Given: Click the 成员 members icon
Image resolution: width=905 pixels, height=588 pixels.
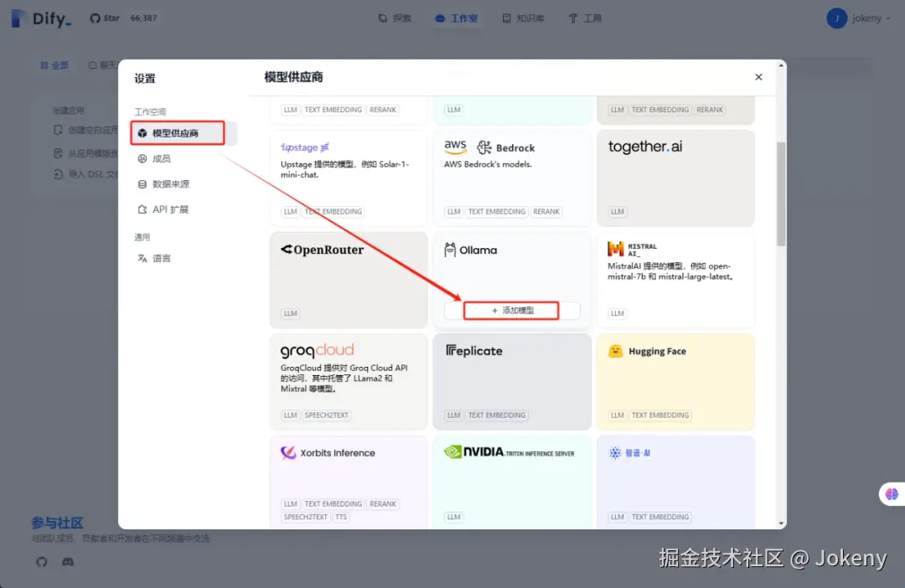Looking at the screenshot, I should (142, 158).
